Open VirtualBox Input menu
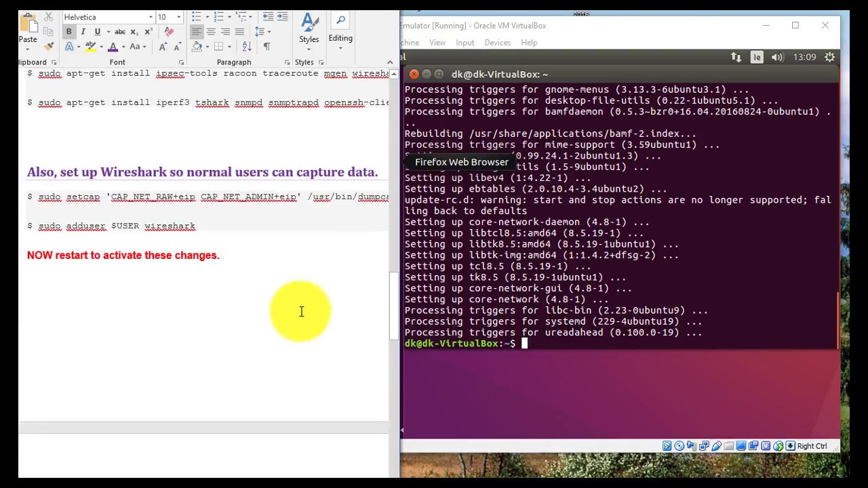 [x=465, y=43]
